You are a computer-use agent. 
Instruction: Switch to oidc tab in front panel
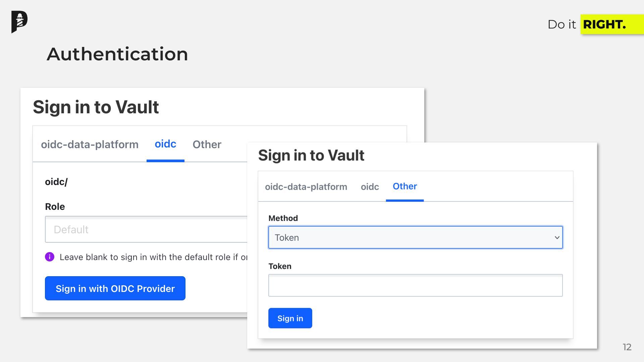coord(370,187)
